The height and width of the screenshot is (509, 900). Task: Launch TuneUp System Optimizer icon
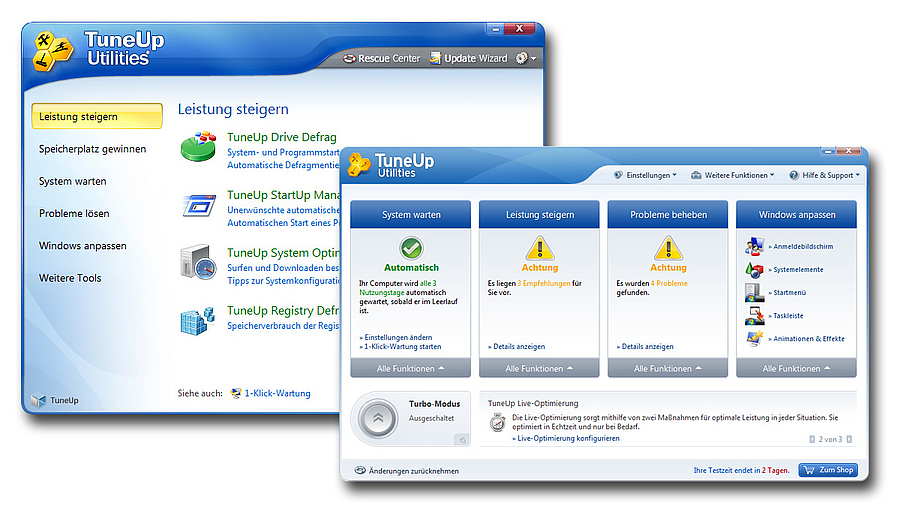198,262
